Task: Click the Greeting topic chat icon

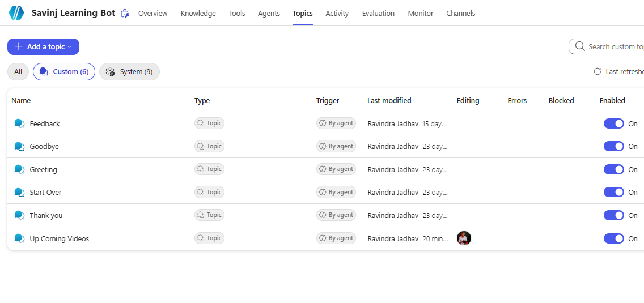Action: (19, 169)
